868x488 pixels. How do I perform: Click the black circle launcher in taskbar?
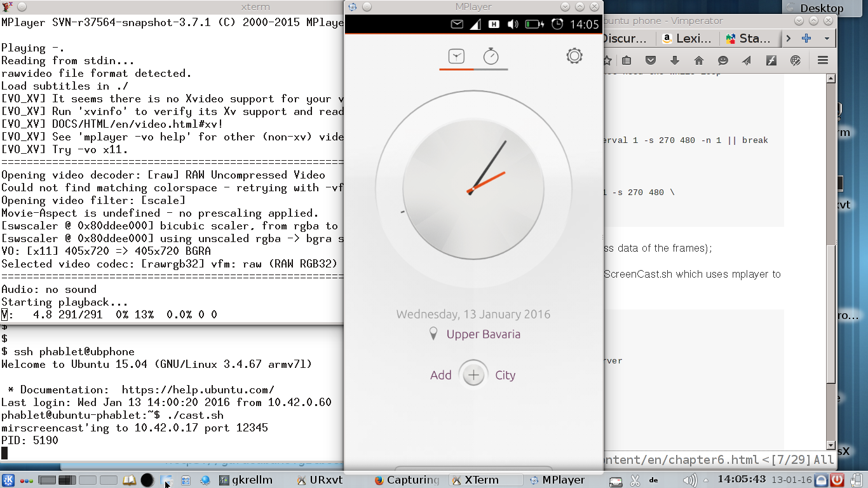tap(147, 480)
